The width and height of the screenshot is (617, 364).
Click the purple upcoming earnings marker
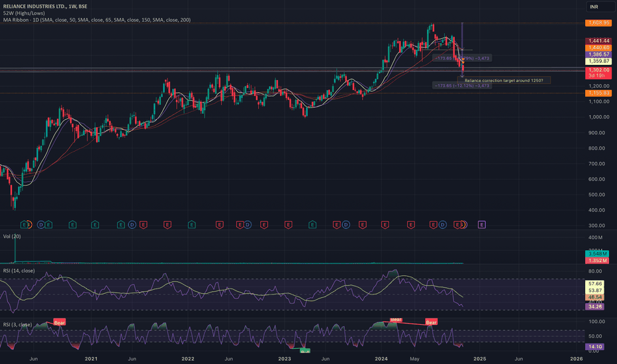click(482, 225)
